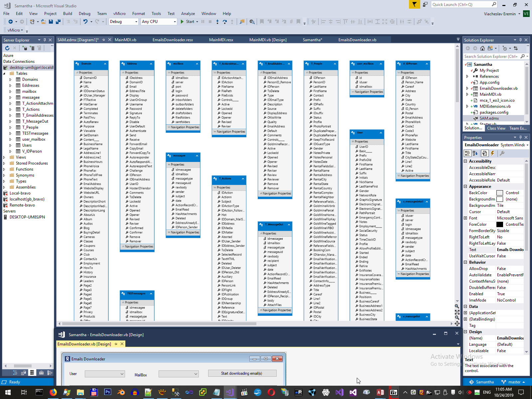Collapse the T_People entity box

click(335, 64)
